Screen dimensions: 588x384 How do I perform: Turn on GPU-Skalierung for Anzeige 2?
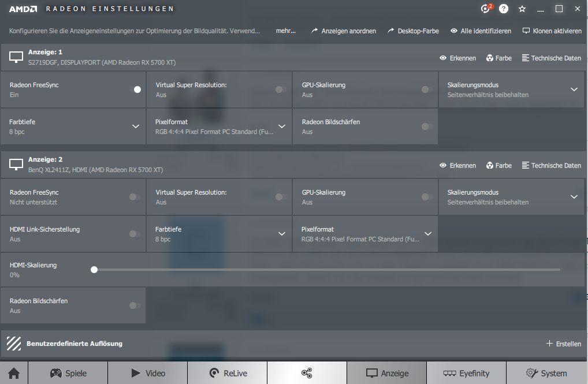click(427, 197)
